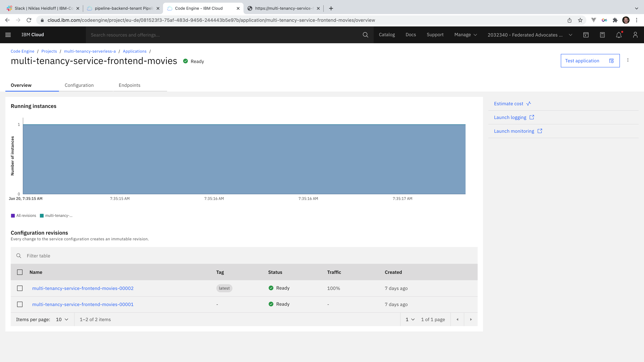This screenshot has width=644, height=362.
Task: Check the frontend-movies-00001 revision row
Action: click(20, 304)
